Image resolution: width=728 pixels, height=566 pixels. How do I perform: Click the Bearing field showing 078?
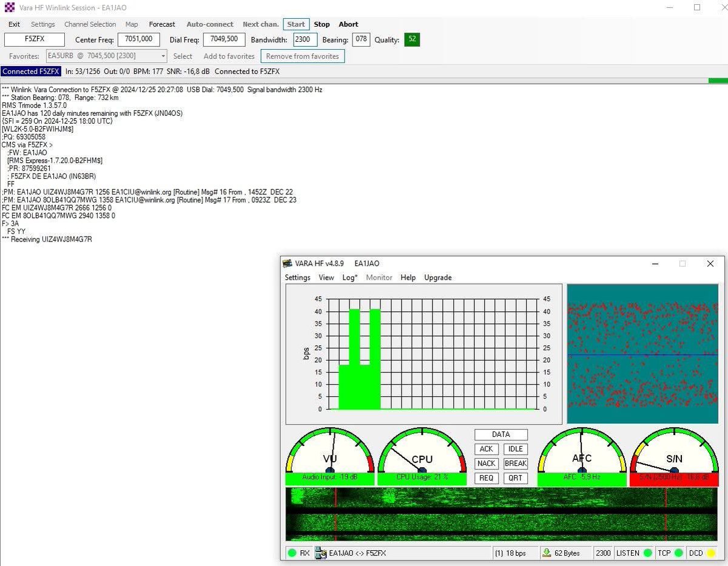click(362, 39)
